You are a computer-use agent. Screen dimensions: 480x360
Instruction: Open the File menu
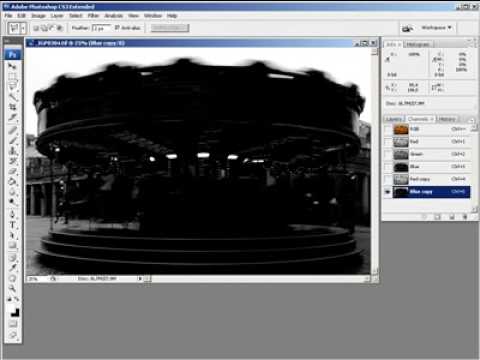click(8, 16)
